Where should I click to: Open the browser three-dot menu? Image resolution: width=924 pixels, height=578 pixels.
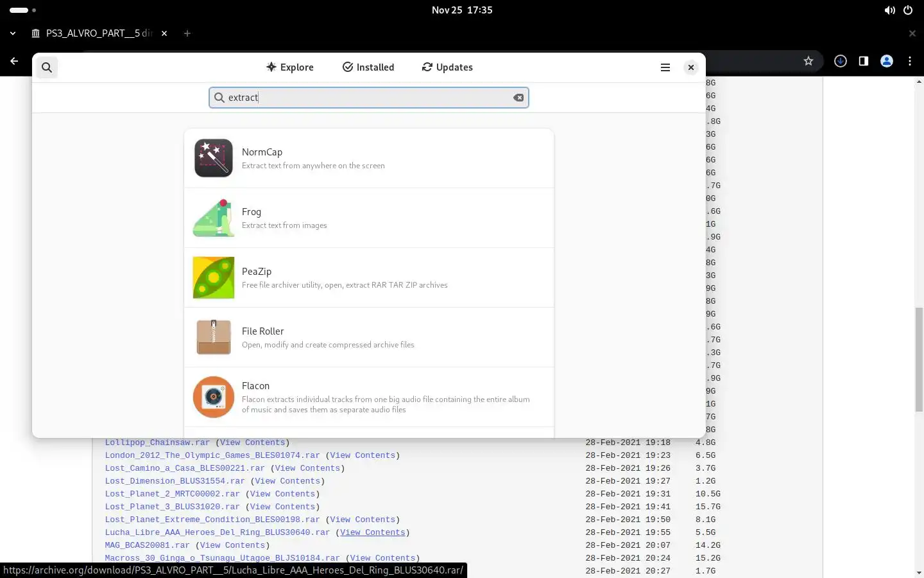[910, 61]
